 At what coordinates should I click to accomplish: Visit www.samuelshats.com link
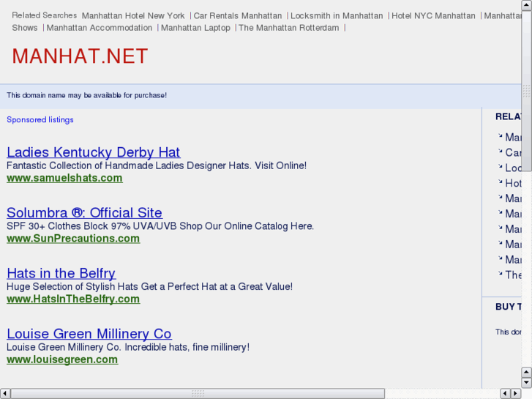click(x=64, y=178)
